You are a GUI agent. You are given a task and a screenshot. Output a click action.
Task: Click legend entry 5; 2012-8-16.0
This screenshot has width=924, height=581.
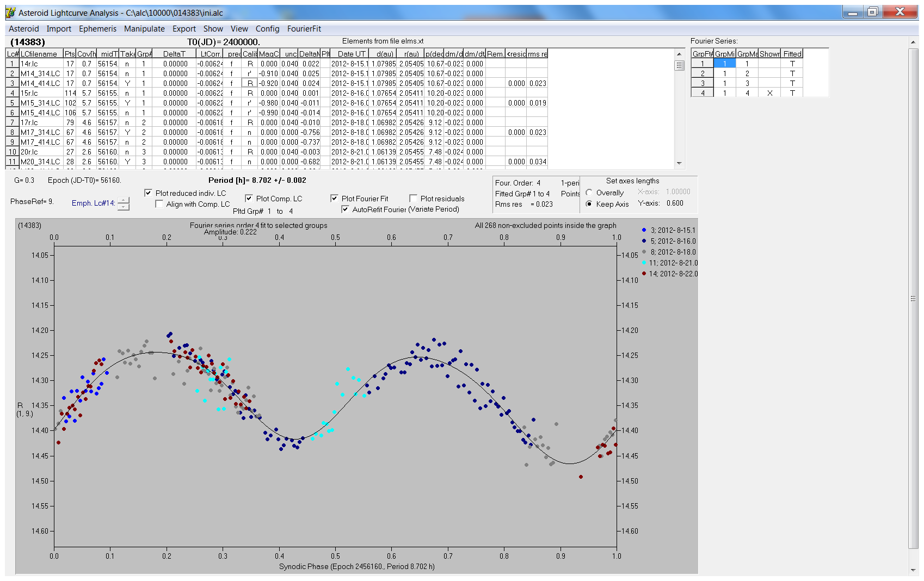tap(668, 241)
